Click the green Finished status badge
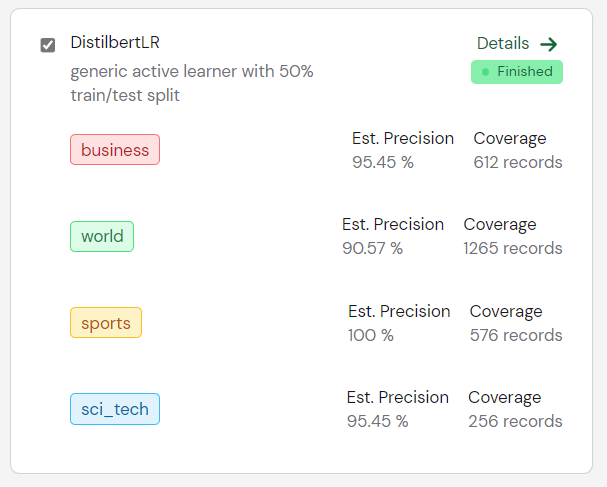 (517, 72)
